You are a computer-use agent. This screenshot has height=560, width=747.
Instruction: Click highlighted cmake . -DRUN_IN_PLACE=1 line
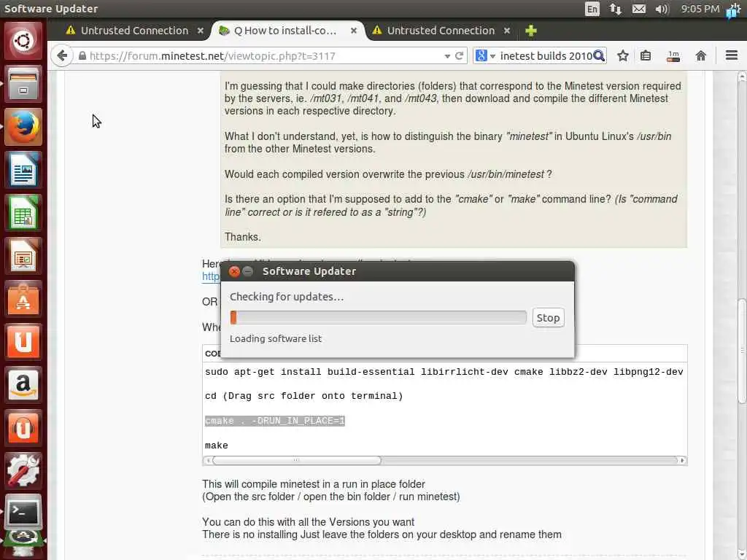tap(275, 421)
